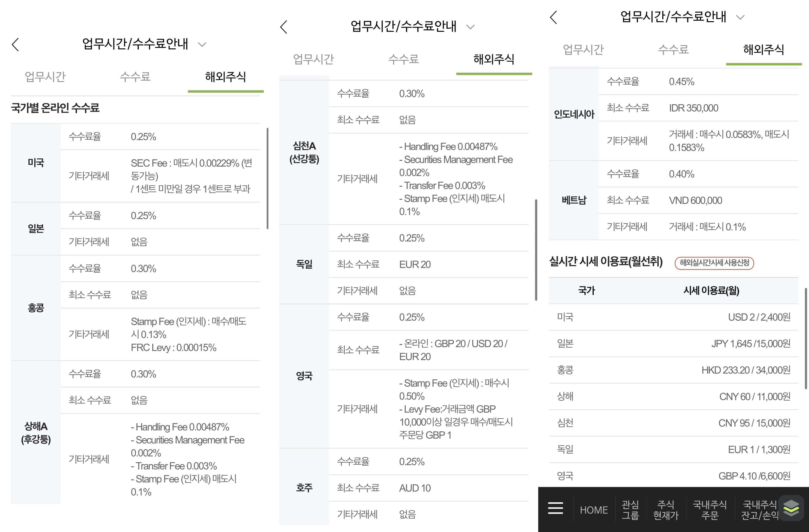Click the 미국 row in the fee table
809x532 pixels.
36,163
